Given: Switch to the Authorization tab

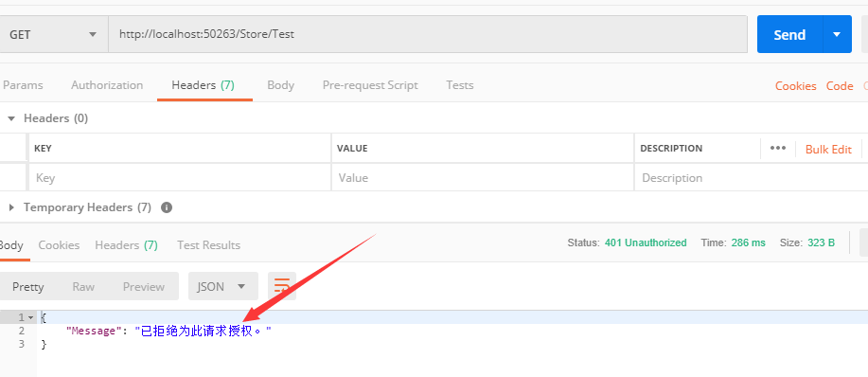Looking at the screenshot, I should tap(107, 85).
